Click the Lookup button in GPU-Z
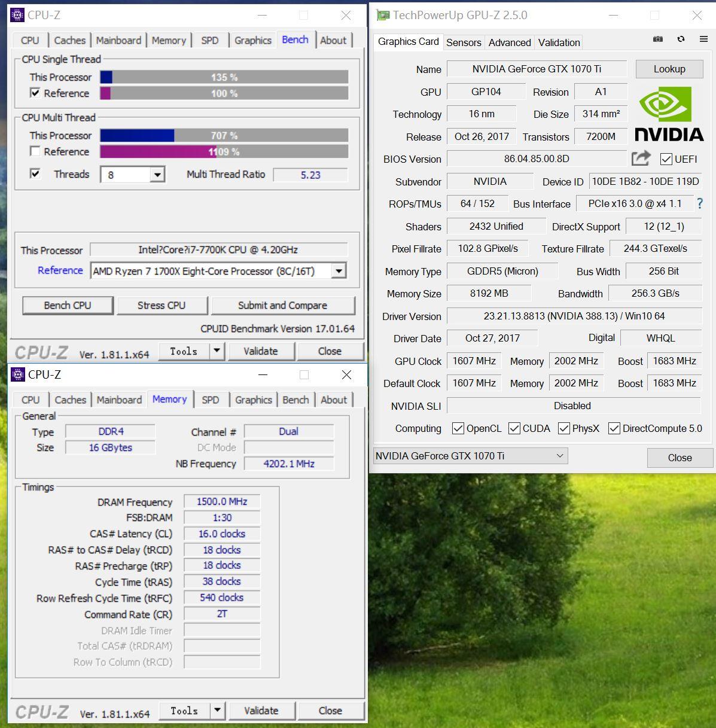This screenshot has width=716, height=728. coord(669,69)
